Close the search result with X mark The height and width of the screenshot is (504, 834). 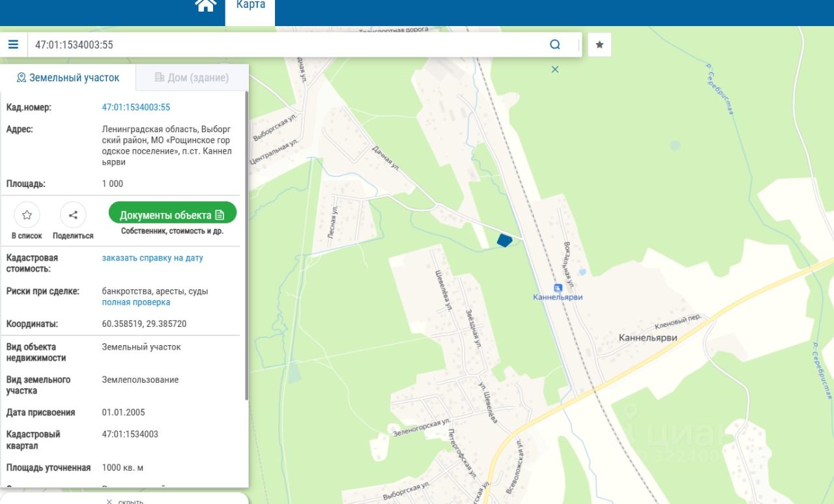click(x=555, y=69)
